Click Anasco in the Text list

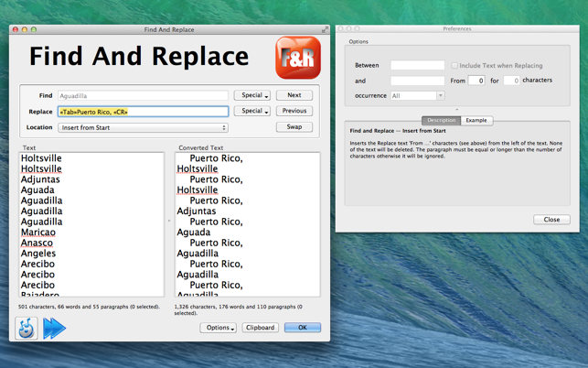[37, 243]
